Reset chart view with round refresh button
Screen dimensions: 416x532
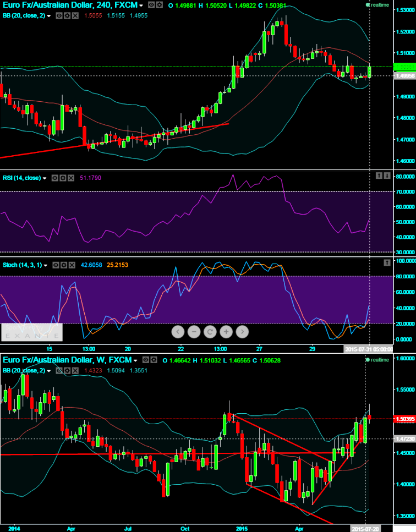(x=210, y=332)
